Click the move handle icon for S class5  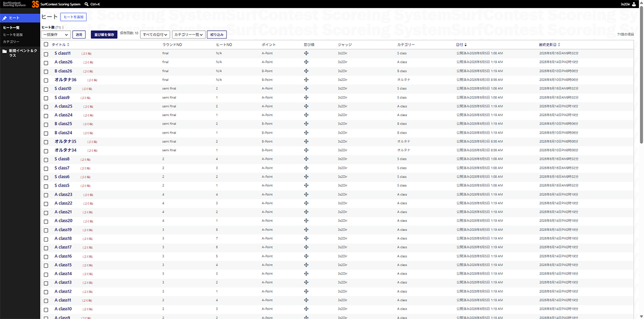click(x=306, y=185)
